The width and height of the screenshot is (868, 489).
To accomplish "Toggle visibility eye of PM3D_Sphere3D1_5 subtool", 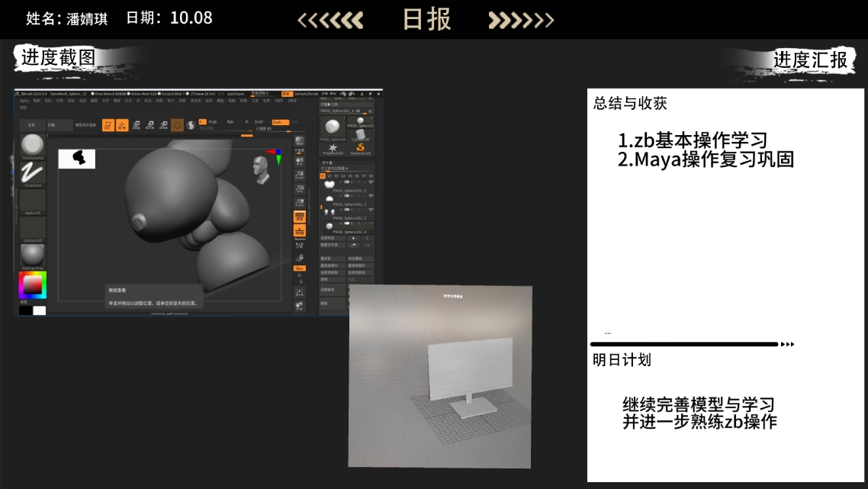I will point(371,183).
